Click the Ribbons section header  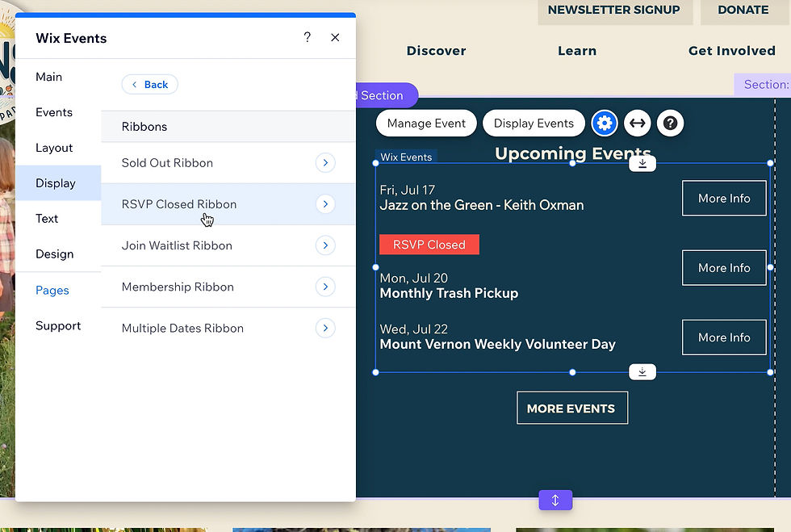pyautogui.click(x=228, y=127)
